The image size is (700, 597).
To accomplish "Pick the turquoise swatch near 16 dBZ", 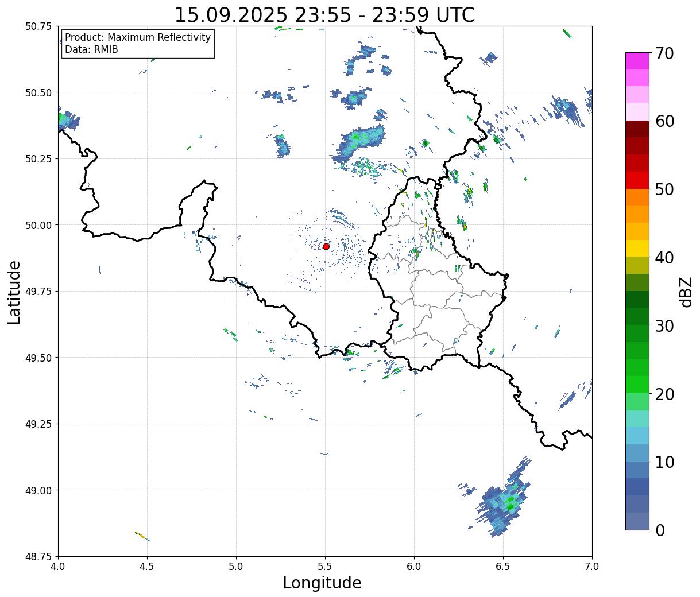I will pos(637,418).
